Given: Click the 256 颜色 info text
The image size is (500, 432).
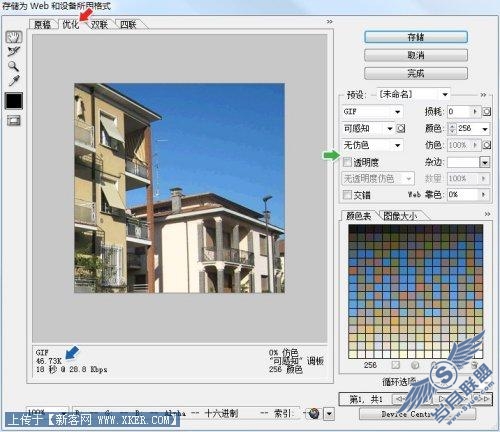Looking at the screenshot, I should [x=285, y=369].
